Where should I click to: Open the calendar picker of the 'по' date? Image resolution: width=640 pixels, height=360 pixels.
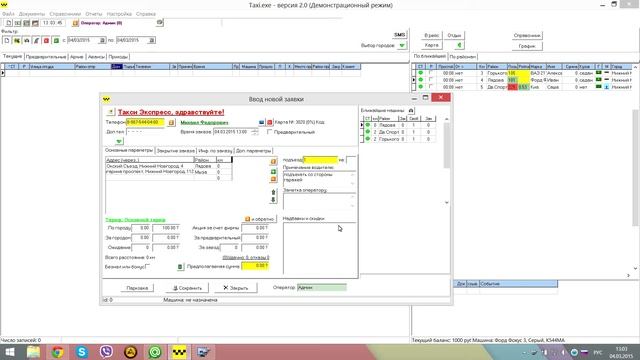151,40
